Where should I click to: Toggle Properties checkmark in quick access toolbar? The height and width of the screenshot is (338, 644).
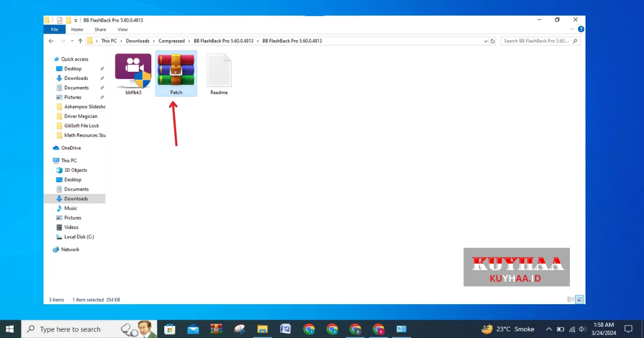60,20
